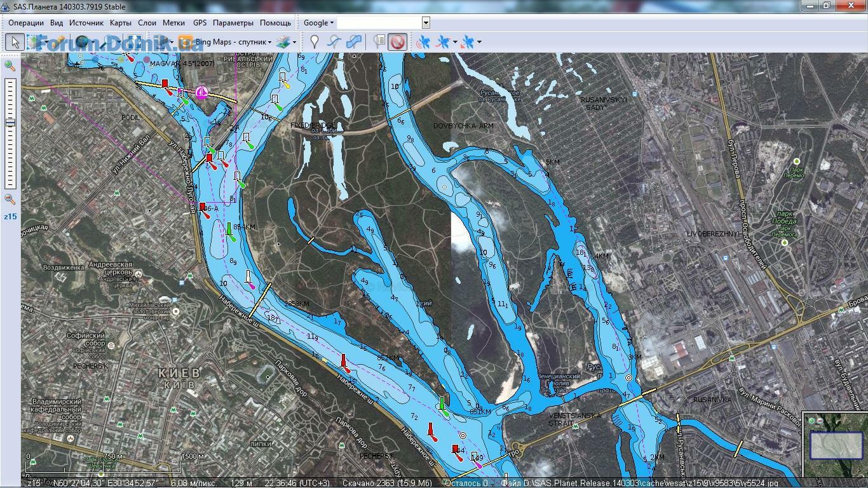Choose the distance measurement ruler tool
Image resolution: width=868 pixels, height=488 pixels.
pyautogui.click(x=59, y=42)
